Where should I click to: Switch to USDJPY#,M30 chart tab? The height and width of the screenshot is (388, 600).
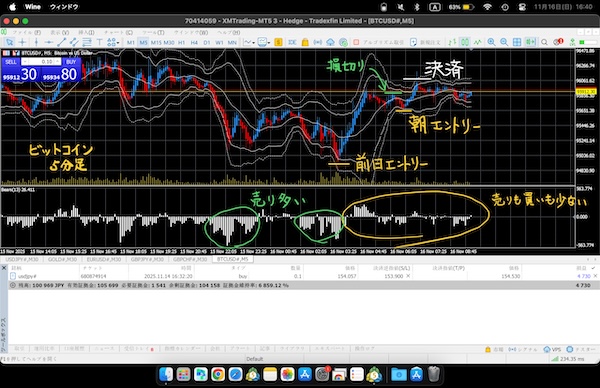22,259
